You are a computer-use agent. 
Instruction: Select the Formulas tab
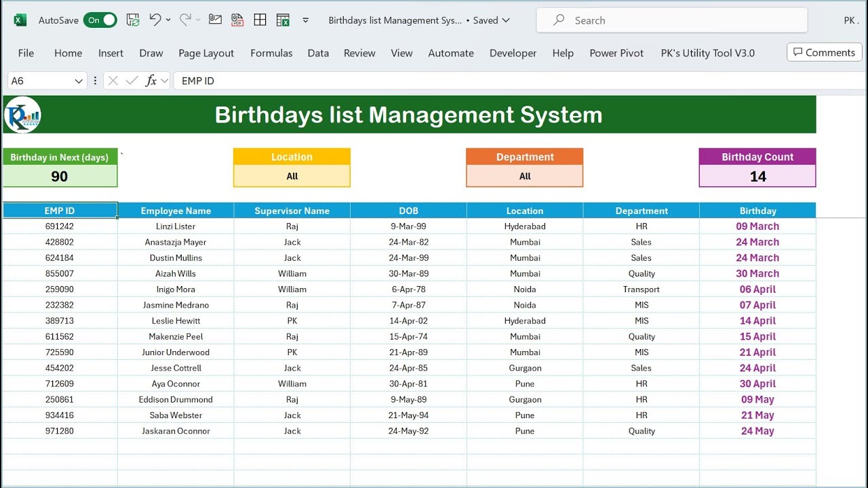pos(271,53)
